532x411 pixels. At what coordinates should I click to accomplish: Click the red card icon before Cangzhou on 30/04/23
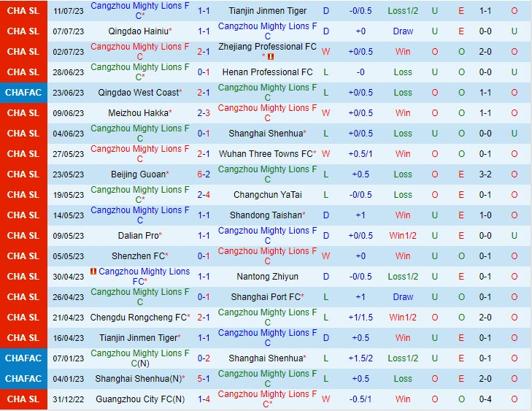(x=93, y=271)
